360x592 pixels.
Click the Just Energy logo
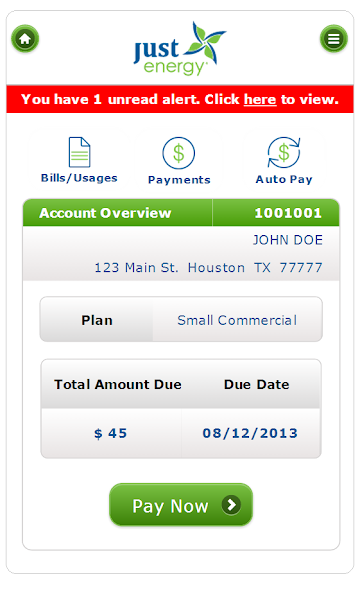[180, 49]
